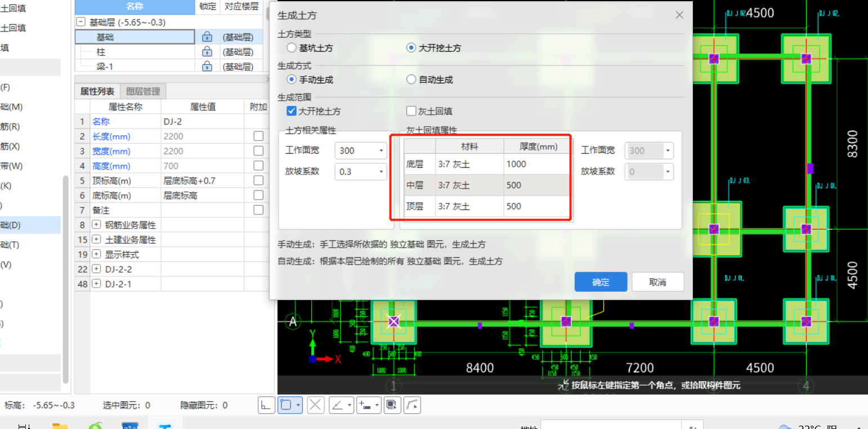The width and height of the screenshot is (868, 429).
Task: Click the 中层 thickness cell 500
Action: pyautogui.click(x=536, y=185)
